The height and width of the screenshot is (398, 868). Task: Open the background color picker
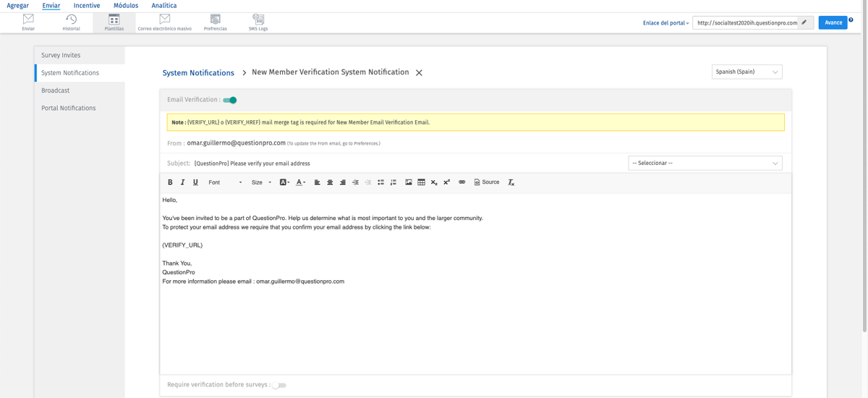[x=284, y=182]
